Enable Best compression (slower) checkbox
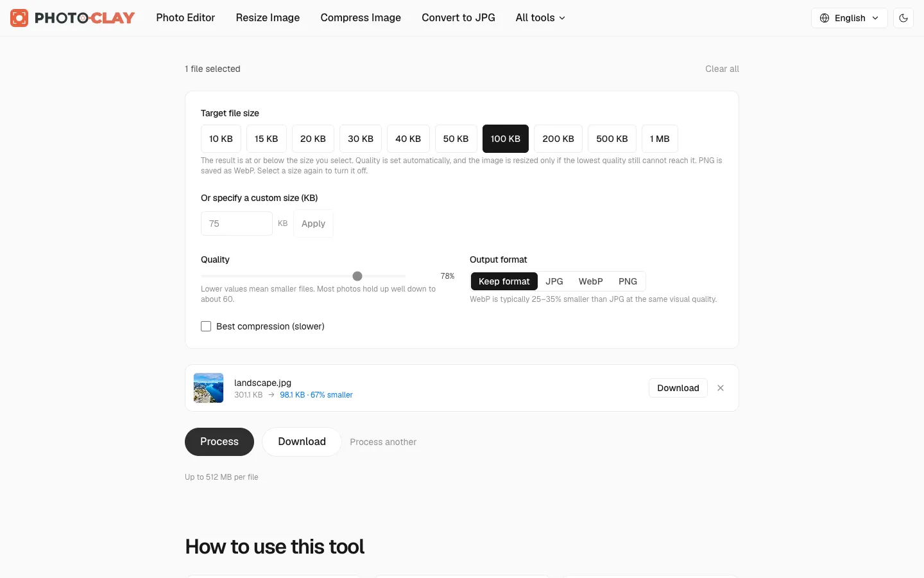 pos(206,326)
